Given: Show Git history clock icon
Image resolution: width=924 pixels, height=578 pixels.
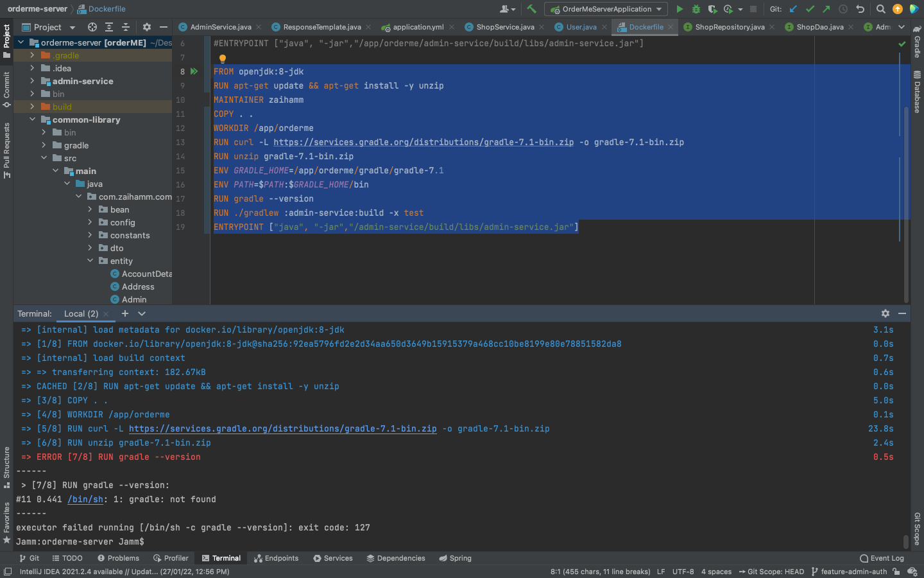Looking at the screenshot, I should pos(843,9).
